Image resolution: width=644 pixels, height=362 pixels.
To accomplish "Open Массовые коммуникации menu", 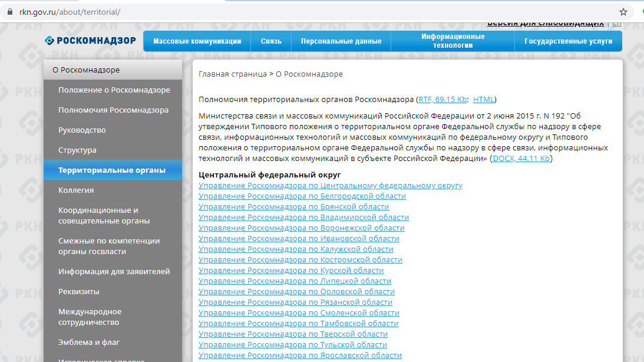I will [x=197, y=41].
